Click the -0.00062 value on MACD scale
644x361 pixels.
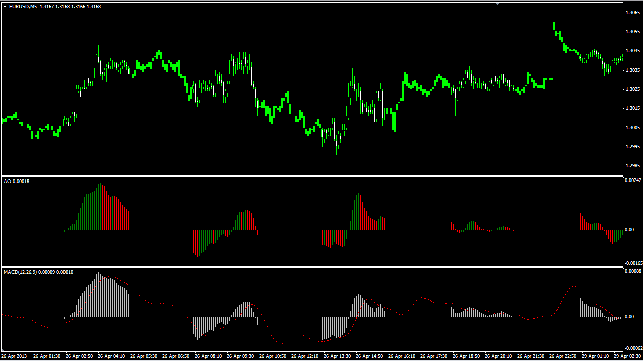pyautogui.click(x=633, y=348)
